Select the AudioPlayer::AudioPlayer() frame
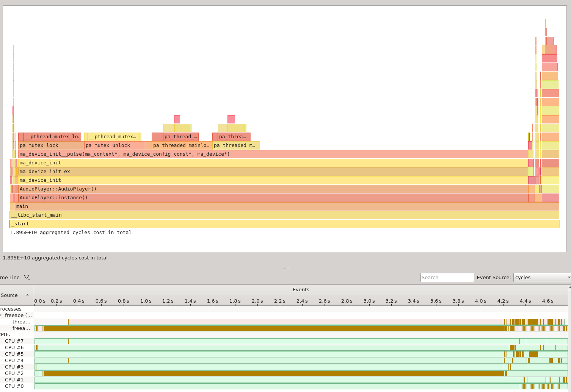The height and width of the screenshot is (392, 571). (152, 189)
